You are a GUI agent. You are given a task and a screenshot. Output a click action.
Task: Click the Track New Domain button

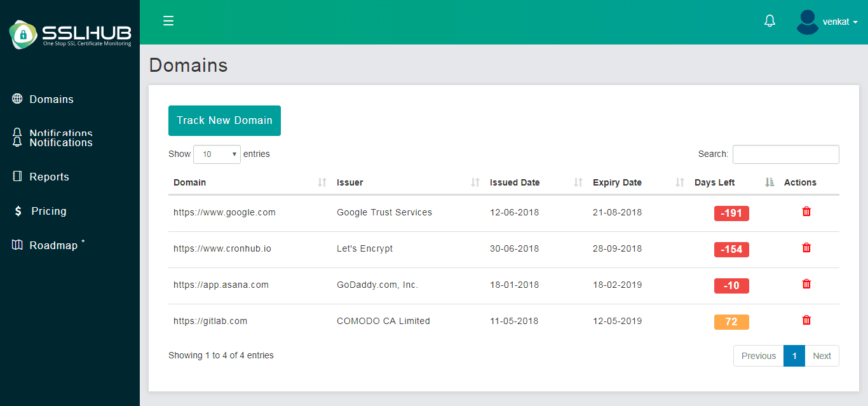click(224, 121)
